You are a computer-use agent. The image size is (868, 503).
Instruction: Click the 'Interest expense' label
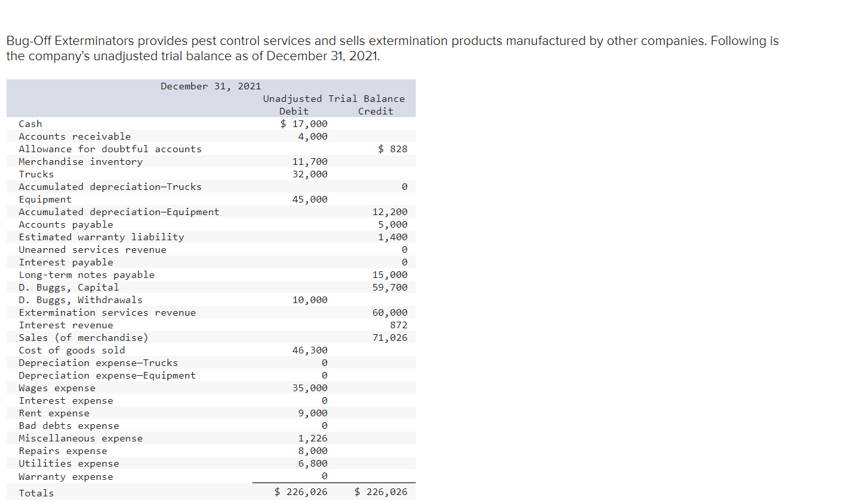pos(66,400)
